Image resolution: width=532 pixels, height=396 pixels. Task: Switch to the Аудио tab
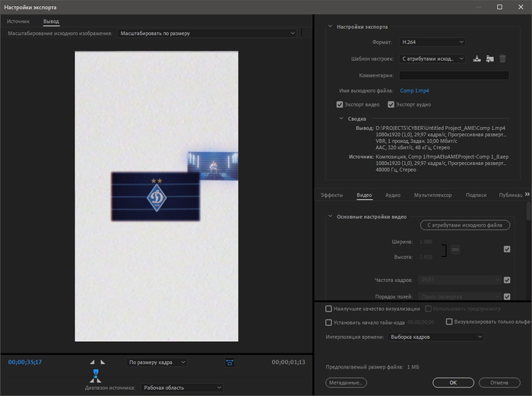pos(393,195)
